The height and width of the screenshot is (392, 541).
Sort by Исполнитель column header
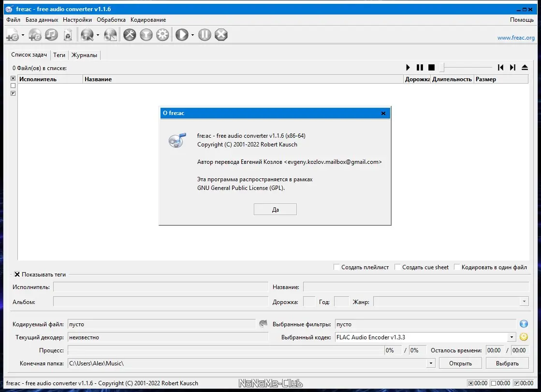point(50,79)
